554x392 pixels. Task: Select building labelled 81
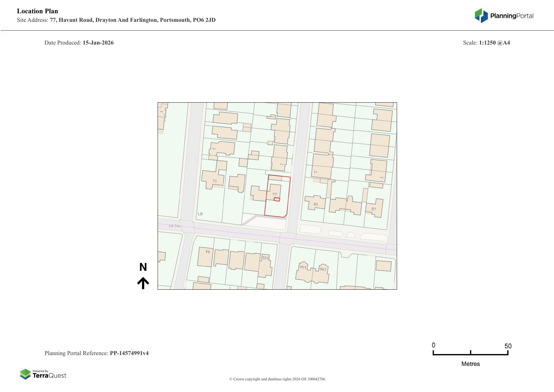[316, 204]
